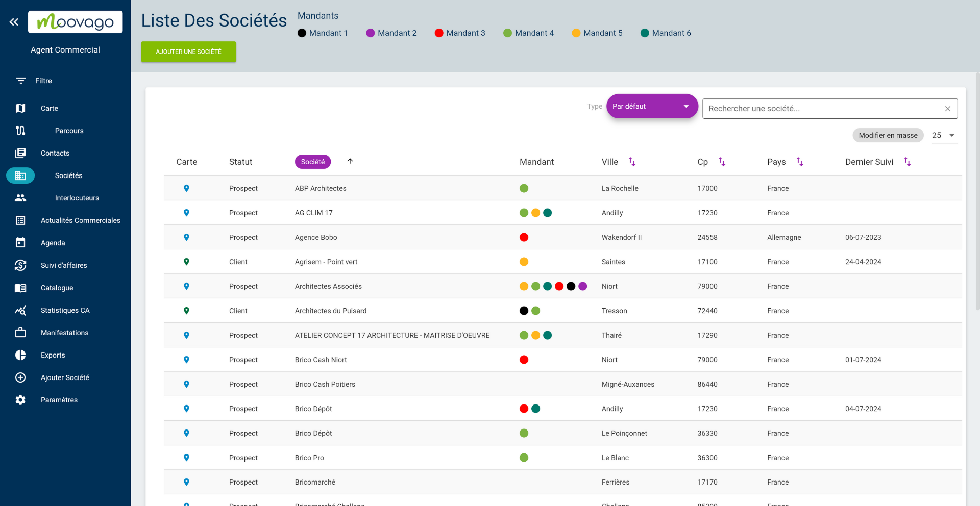Viewport: 980px width, 506px height.
Task: Click the Ajouter une société button
Action: tap(188, 52)
